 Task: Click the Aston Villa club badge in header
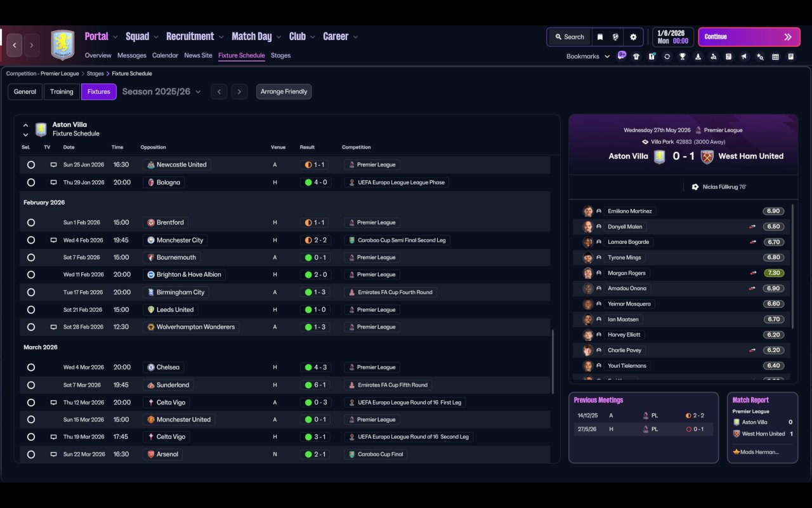[x=63, y=45]
